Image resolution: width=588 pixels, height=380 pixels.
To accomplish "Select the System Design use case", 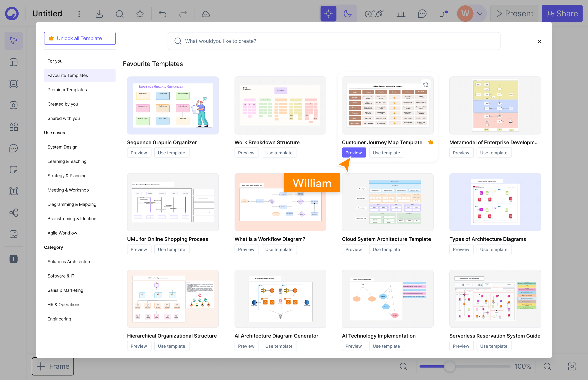I will pyautogui.click(x=80, y=147).
